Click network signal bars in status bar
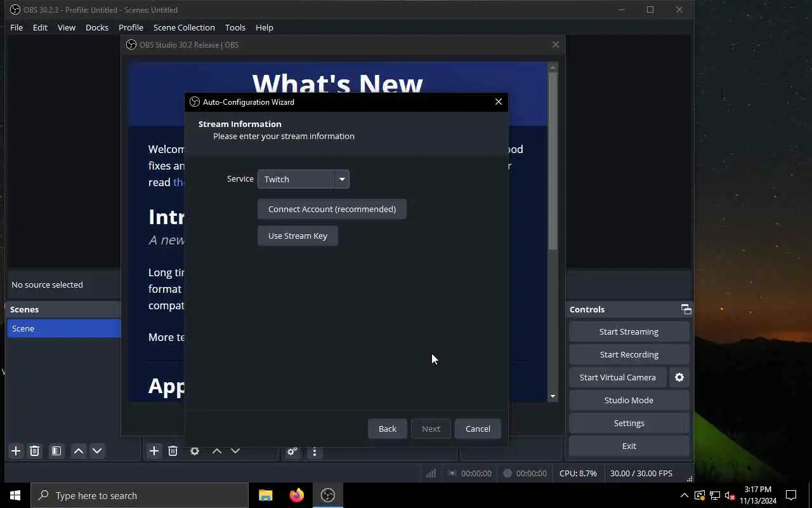This screenshot has width=812, height=508. [x=431, y=473]
